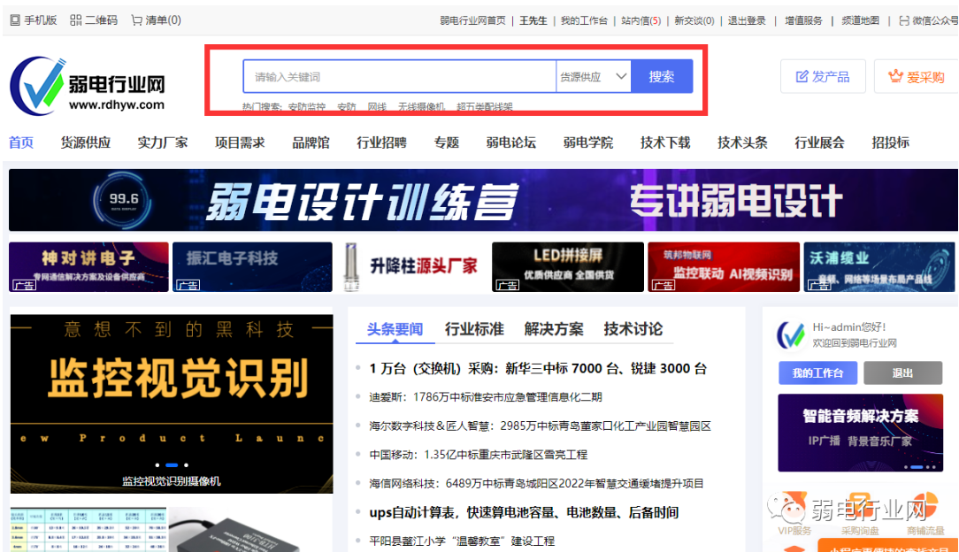The height and width of the screenshot is (560, 959).
Task: Switch to the 解决方案 tab
Action: click(554, 329)
